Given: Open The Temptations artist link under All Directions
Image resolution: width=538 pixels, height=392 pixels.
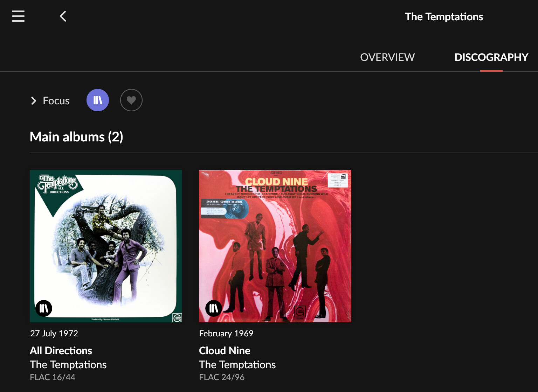Looking at the screenshot, I should (x=68, y=365).
